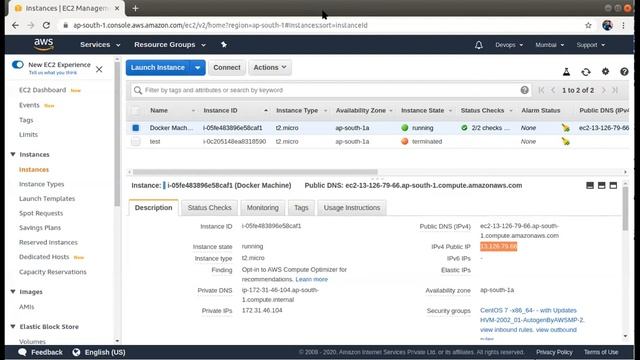
Task: Open the help question mark icon
Action: (624, 72)
